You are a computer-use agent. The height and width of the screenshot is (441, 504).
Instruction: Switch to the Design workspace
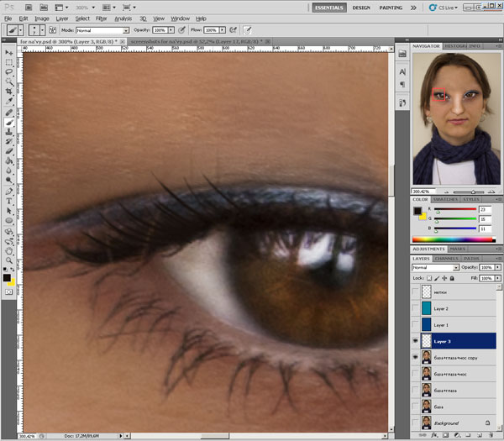click(361, 7)
